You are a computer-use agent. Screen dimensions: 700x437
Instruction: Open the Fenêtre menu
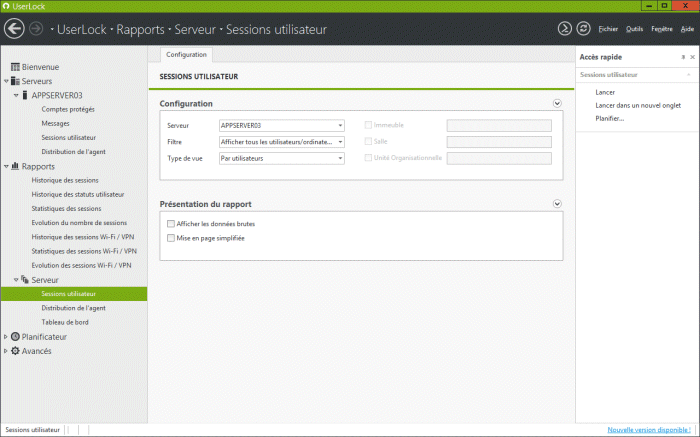[x=662, y=29]
